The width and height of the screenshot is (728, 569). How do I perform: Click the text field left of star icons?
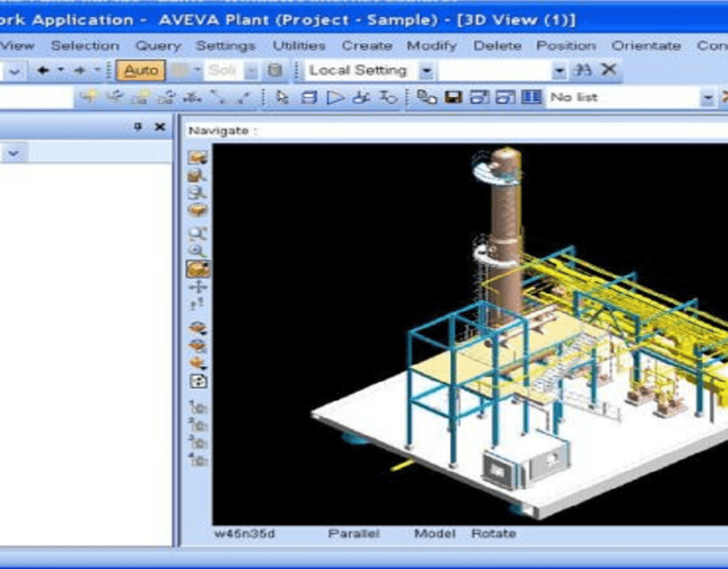tap(36, 98)
